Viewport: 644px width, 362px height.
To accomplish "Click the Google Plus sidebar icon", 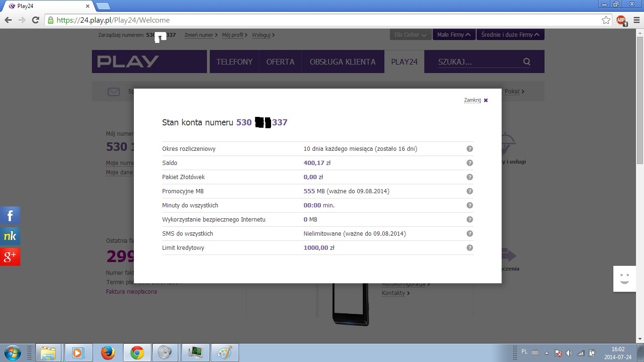I will click(x=10, y=257).
